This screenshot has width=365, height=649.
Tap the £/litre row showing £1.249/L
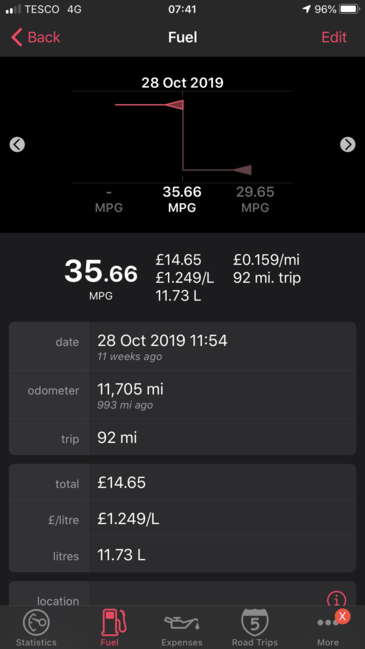click(x=182, y=518)
